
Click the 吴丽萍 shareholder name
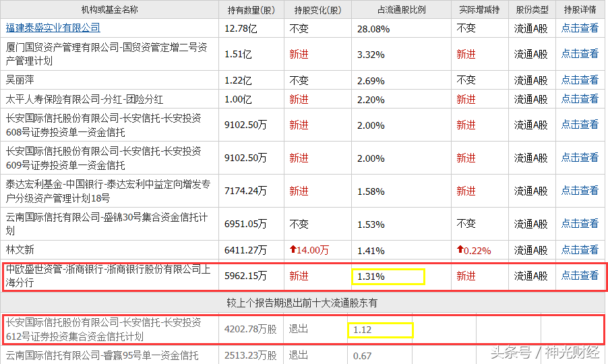coord(20,80)
